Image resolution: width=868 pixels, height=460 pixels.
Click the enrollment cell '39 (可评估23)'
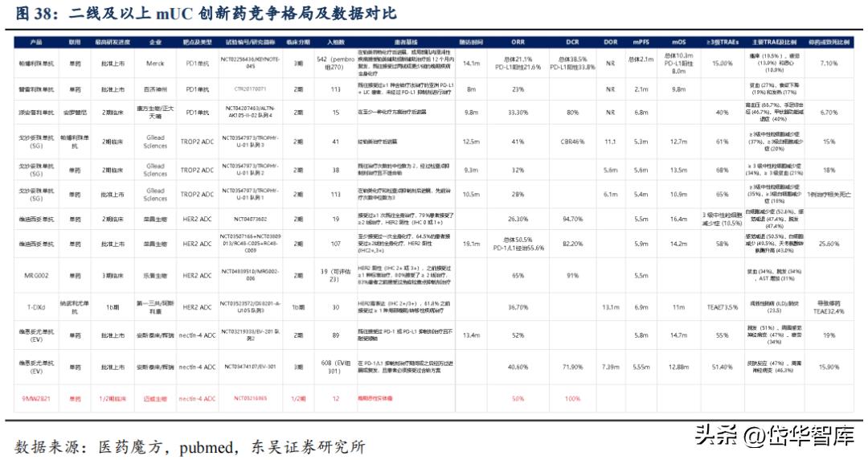point(335,276)
